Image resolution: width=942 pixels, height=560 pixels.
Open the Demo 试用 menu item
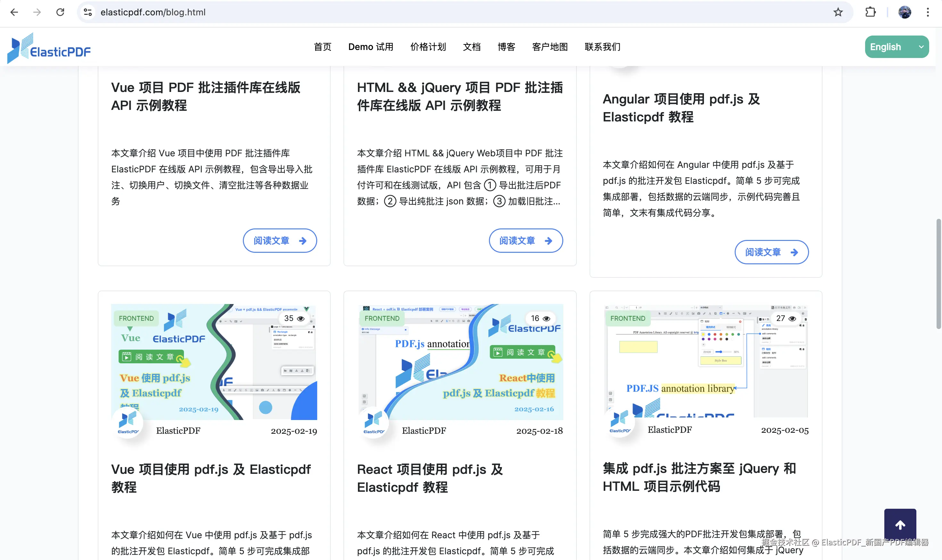pos(371,47)
